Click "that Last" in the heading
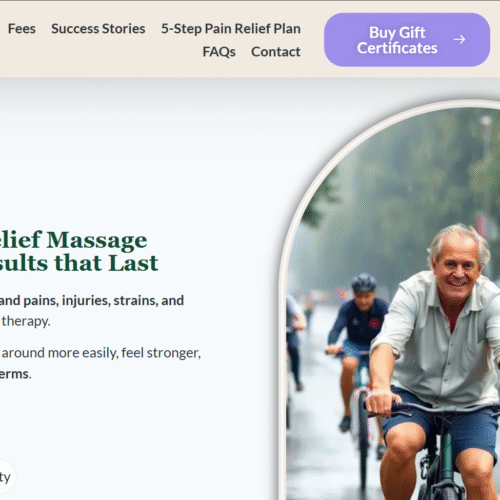The image size is (500, 500). coord(106,263)
